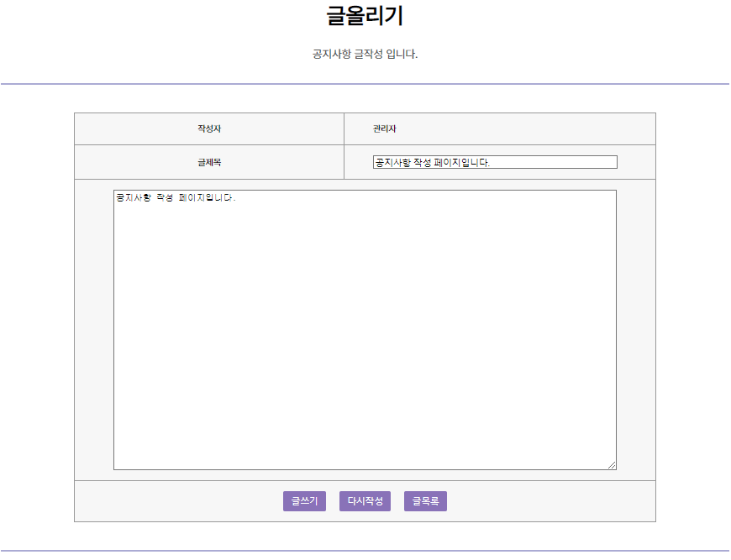
Task: Click the outer form table border
Action: [x=365, y=112]
